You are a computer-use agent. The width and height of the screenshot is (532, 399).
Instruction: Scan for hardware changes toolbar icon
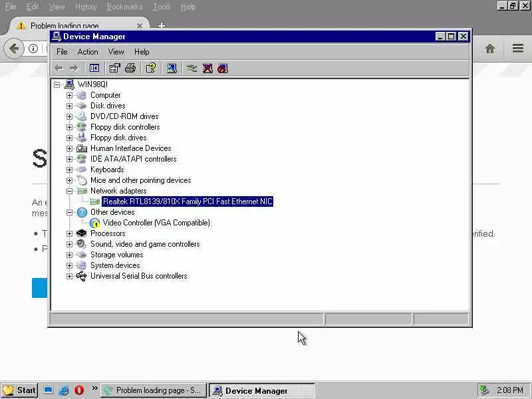[172, 68]
